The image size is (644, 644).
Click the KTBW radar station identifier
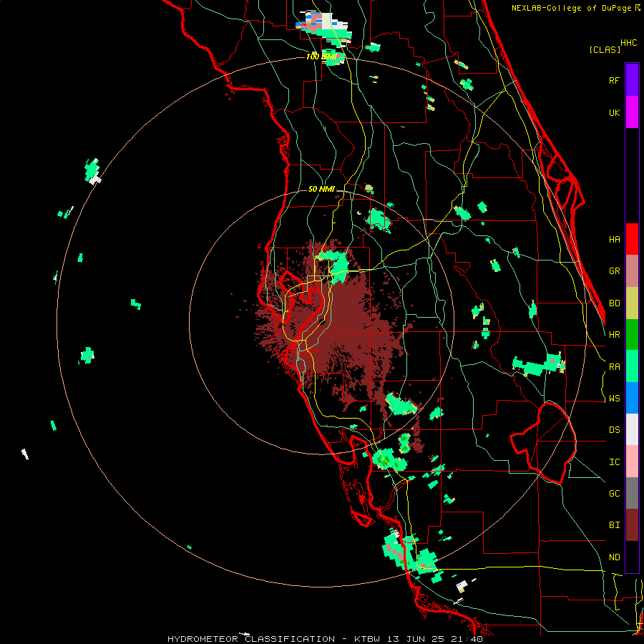pyautogui.click(x=366, y=639)
